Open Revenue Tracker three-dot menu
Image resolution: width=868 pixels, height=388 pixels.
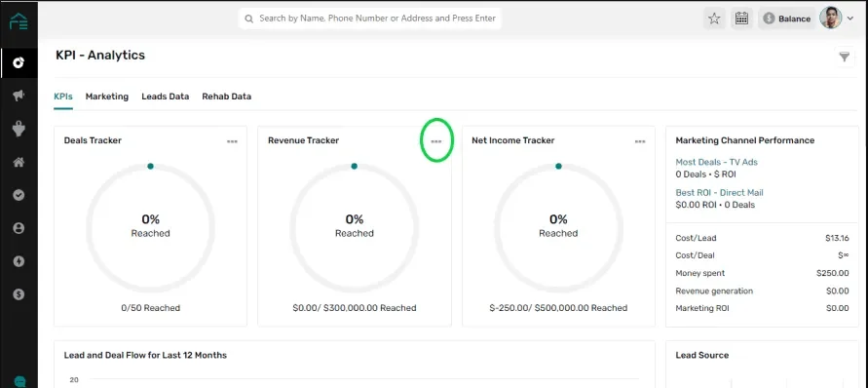tap(436, 141)
